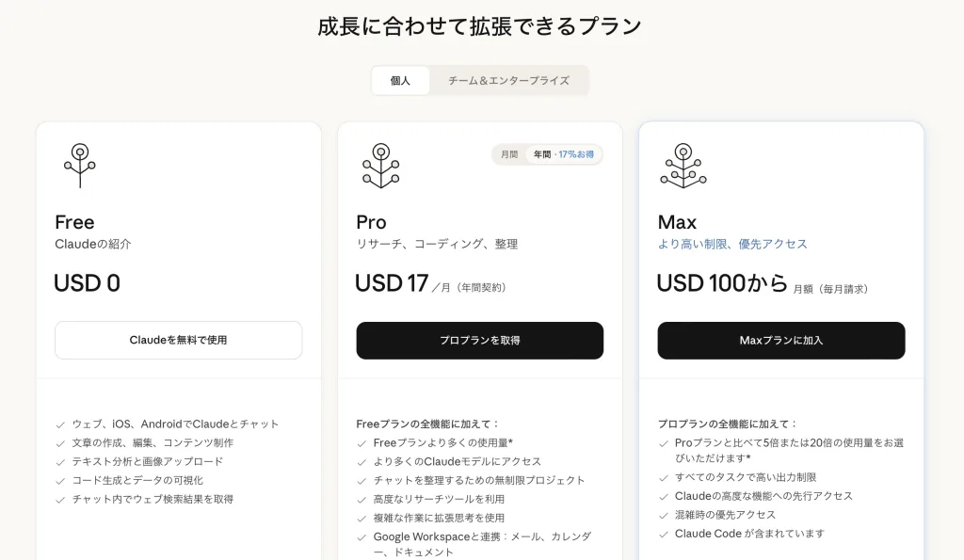This screenshot has height=560, width=964.
Task: Click checkmark beside Google Workspaceと連携
Action: point(361,537)
